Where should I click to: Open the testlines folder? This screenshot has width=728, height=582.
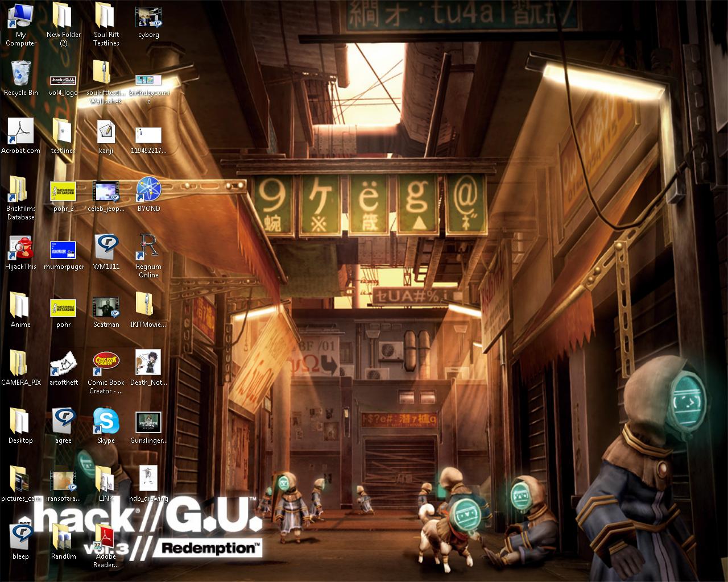point(63,135)
